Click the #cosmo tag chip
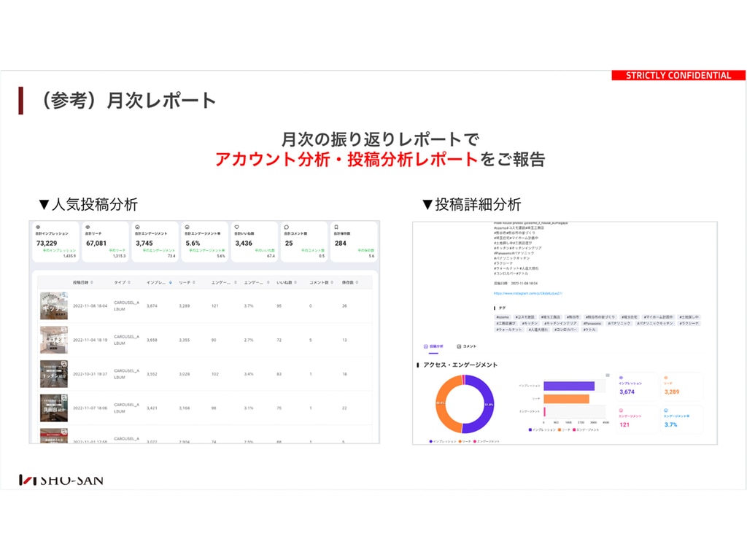The height and width of the screenshot is (560, 747). 502,317
